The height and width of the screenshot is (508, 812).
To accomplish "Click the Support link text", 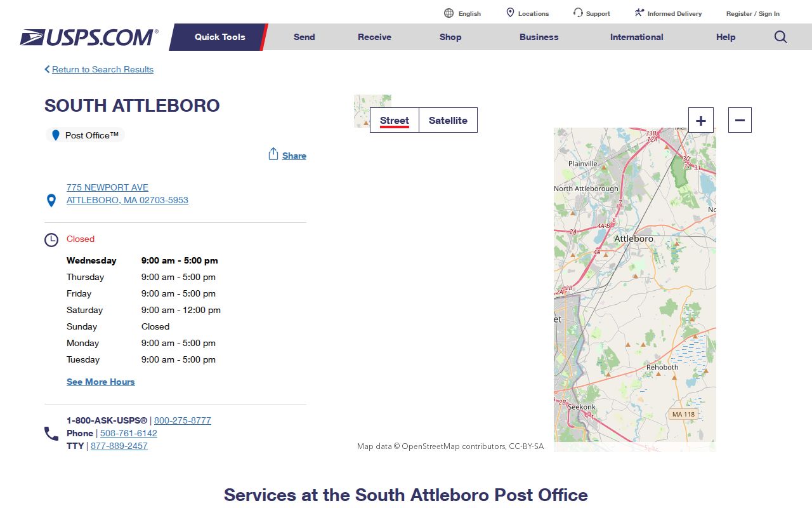I will click(x=598, y=13).
